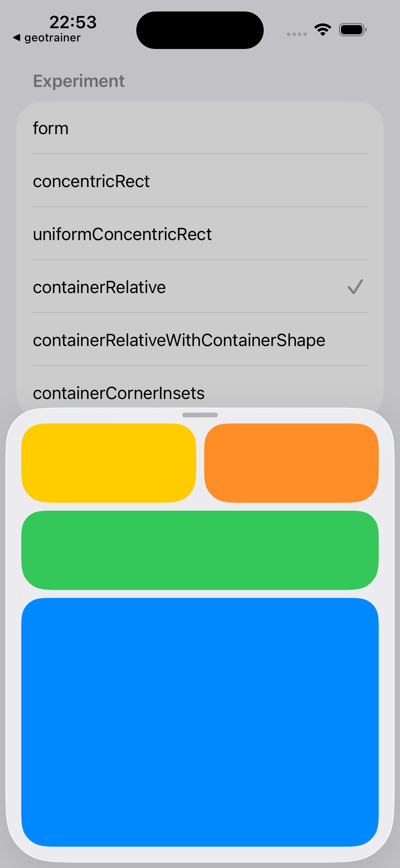Viewport: 400px width, 868px height.
Task: Tap the battery indicator icon
Action: point(353,30)
